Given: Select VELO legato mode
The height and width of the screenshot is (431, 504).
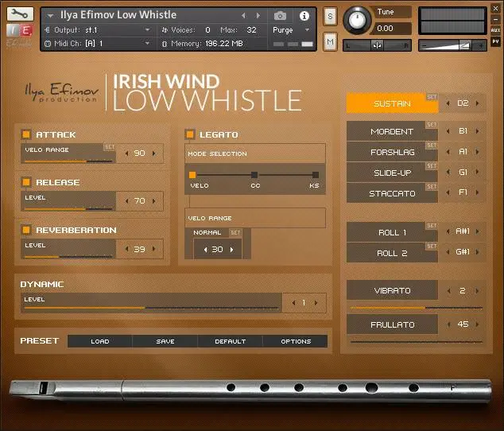Looking at the screenshot, I should click(192, 175).
